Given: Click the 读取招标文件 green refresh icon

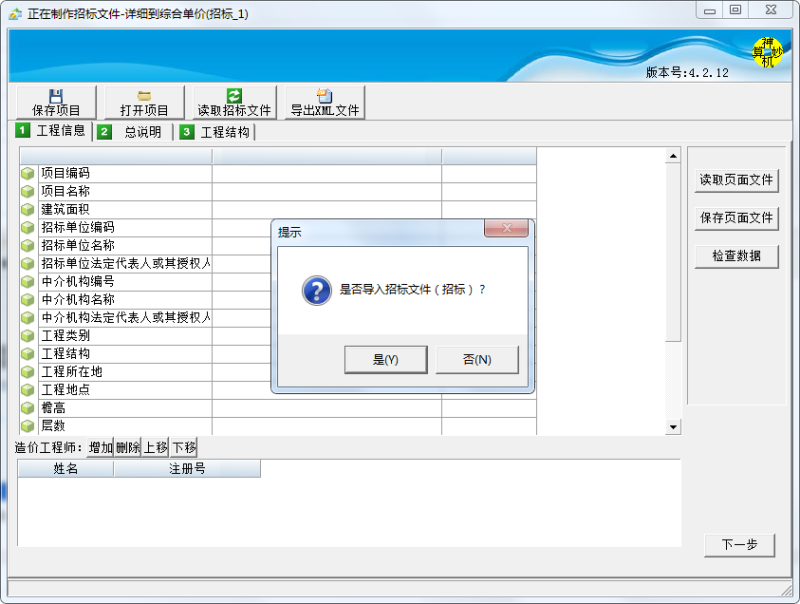Looking at the screenshot, I should (x=234, y=96).
